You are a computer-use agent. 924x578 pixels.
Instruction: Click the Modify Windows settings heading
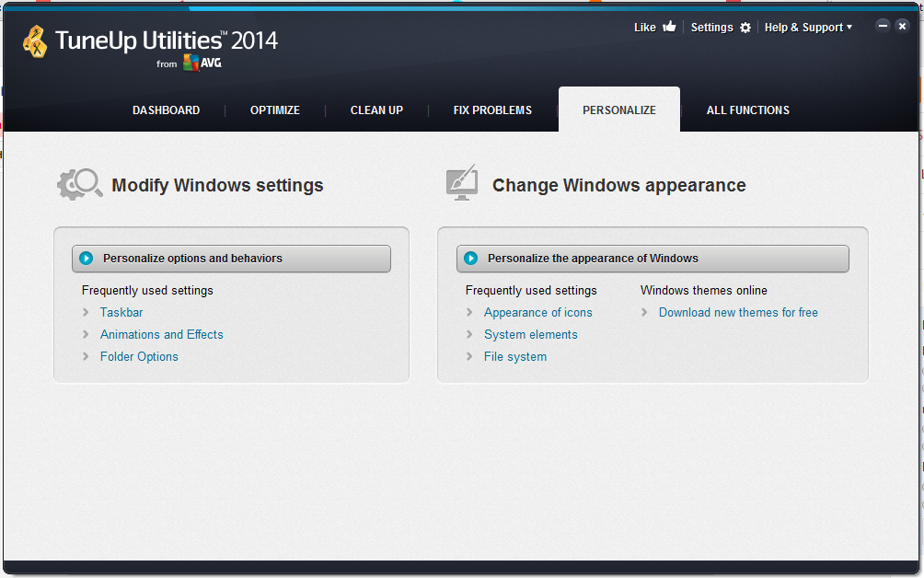coord(217,185)
